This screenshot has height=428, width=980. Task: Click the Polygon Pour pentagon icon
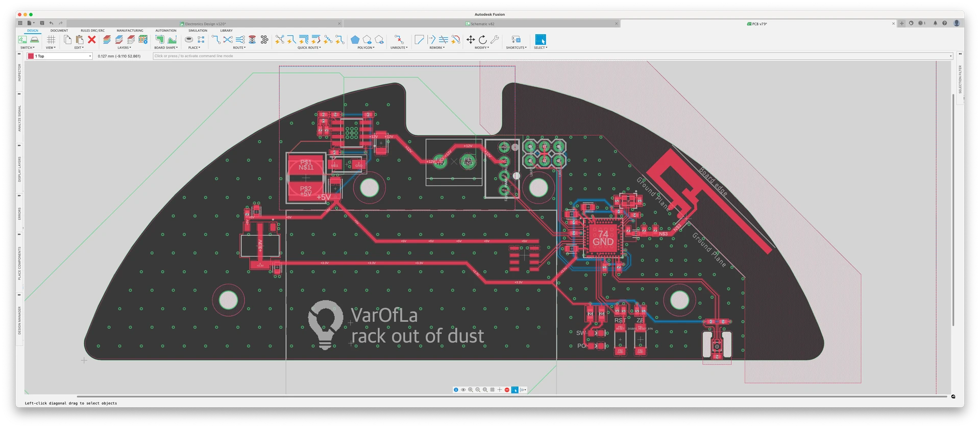(x=355, y=40)
